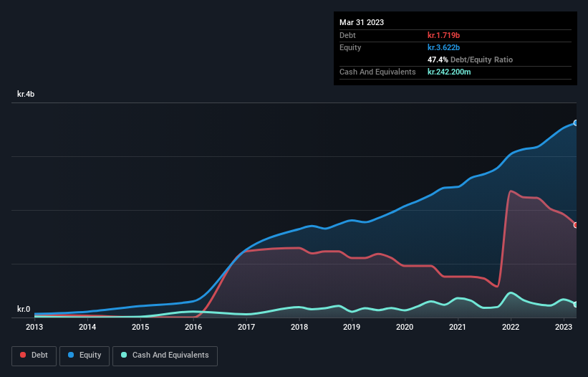The width and height of the screenshot is (588, 377).
Task: Select the Equity endpoint marker at Mar 2023
Action: point(576,123)
